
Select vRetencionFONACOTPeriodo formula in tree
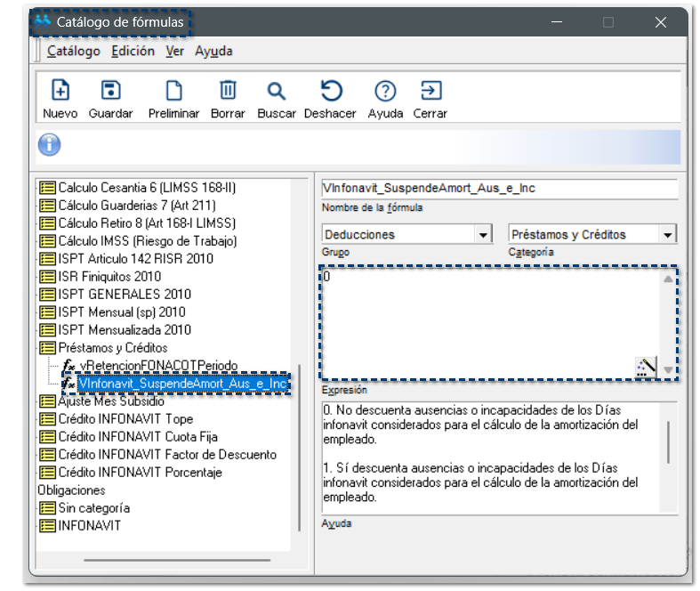click(158, 366)
